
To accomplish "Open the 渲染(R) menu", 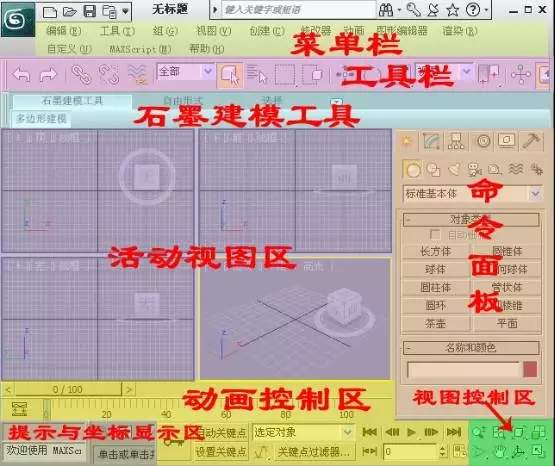I will [x=460, y=31].
